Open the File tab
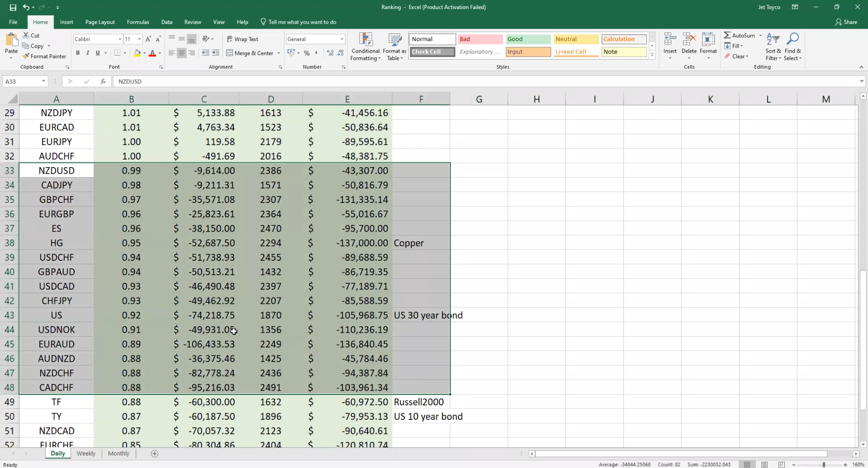 click(13, 22)
